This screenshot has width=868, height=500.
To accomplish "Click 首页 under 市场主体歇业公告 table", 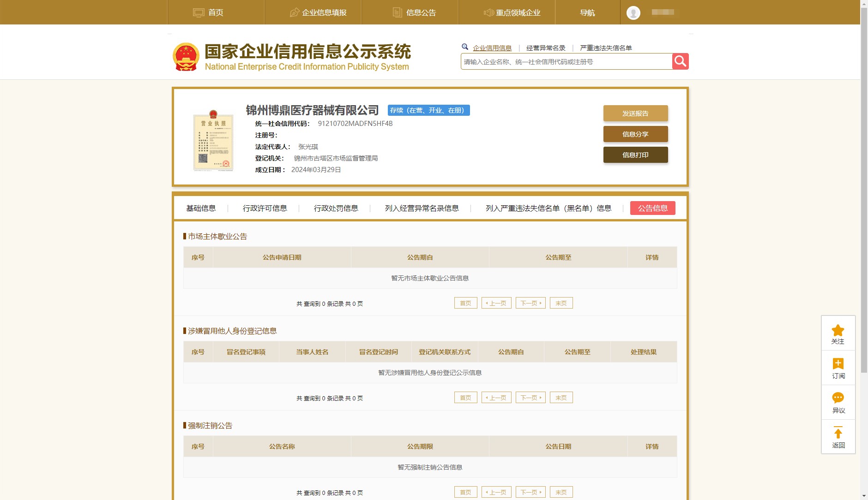I will tap(466, 303).
